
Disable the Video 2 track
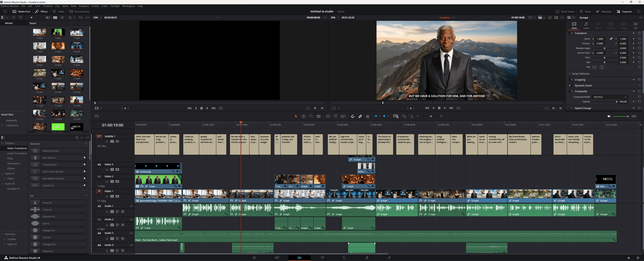coord(117,182)
